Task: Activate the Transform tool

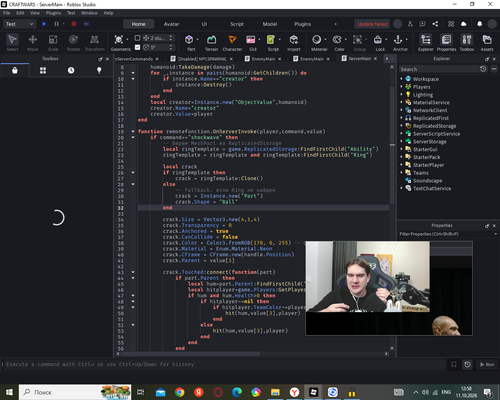Action: 94,42
